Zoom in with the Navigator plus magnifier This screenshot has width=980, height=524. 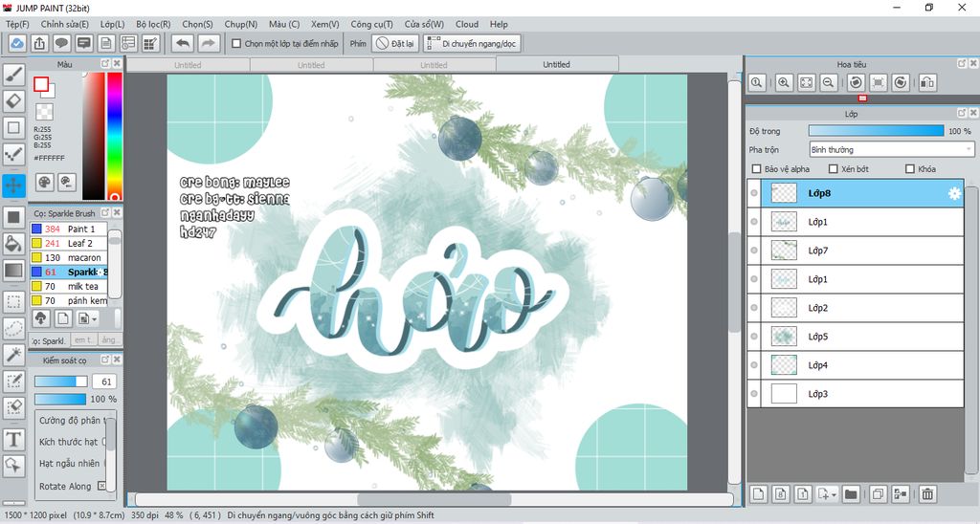(x=784, y=82)
